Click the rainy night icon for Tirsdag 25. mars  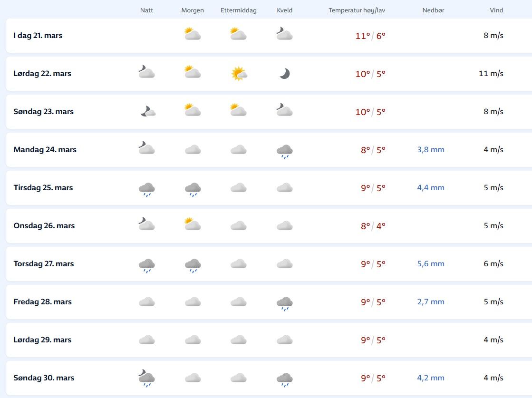coord(147,189)
